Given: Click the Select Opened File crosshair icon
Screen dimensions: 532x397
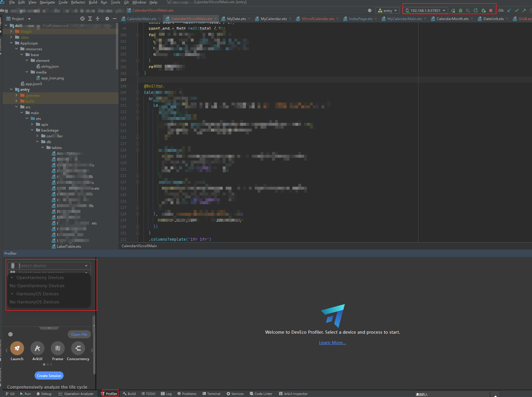Looking at the screenshot, I should point(82,19).
